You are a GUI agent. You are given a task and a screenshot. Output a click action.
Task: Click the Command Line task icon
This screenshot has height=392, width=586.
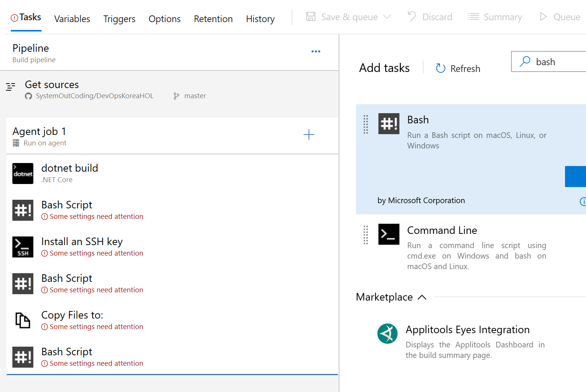click(x=389, y=234)
